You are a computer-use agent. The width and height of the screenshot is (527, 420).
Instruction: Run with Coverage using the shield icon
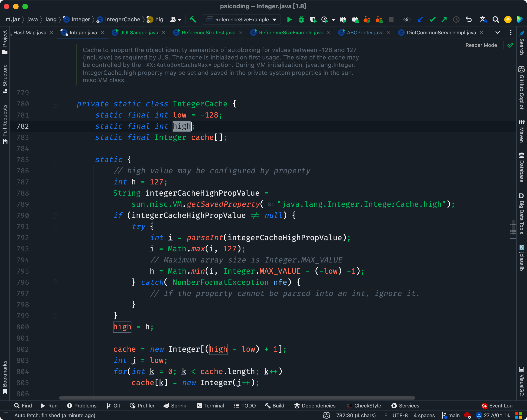313,20
